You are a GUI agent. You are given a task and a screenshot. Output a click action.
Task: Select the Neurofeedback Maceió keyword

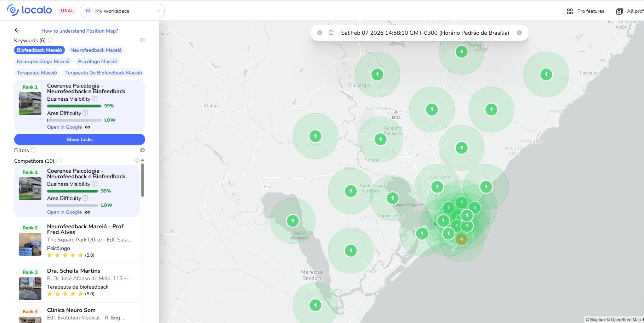(x=96, y=50)
